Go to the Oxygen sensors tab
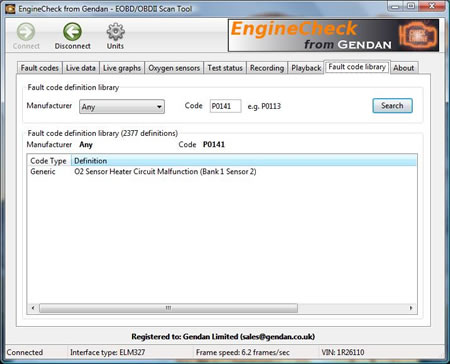The height and width of the screenshot is (364, 450). click(x=174, y=68)
